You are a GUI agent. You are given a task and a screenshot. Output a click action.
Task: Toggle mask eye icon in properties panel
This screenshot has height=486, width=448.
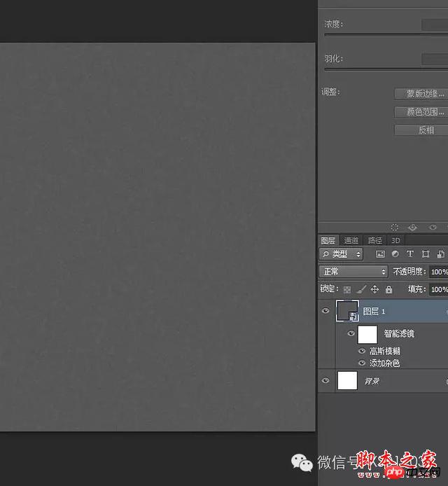pyautogui.click(x=433, y=228)
